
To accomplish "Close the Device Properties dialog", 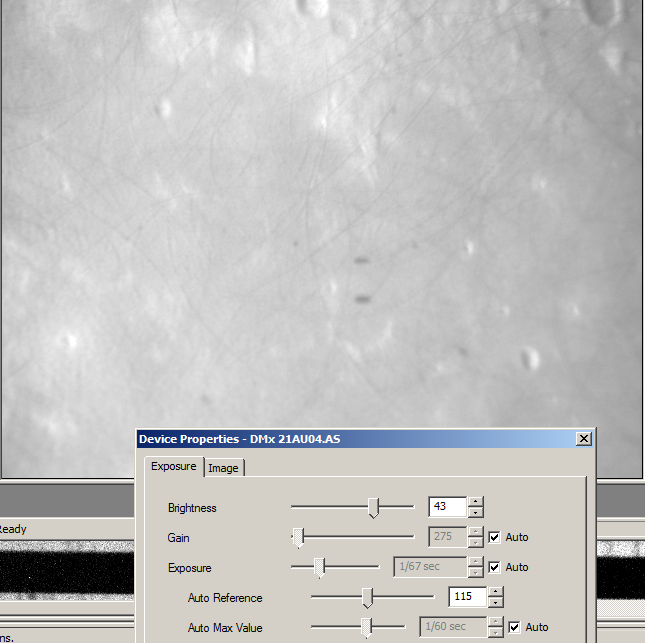I will [x=584, y=439].
